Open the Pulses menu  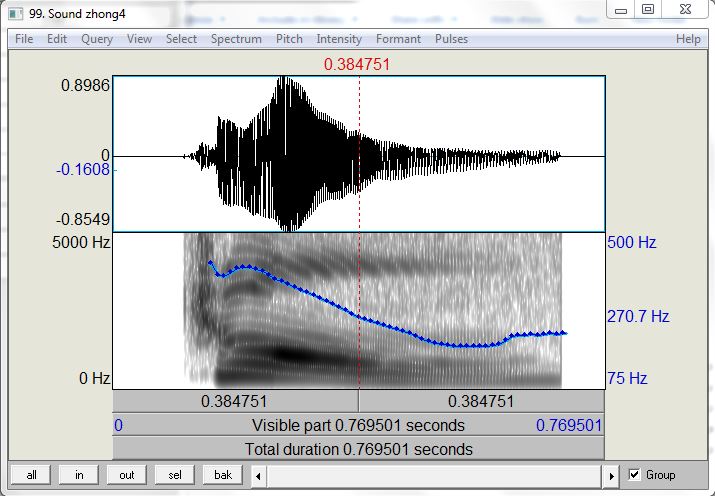pyautogui.click(x=451, y=39)
